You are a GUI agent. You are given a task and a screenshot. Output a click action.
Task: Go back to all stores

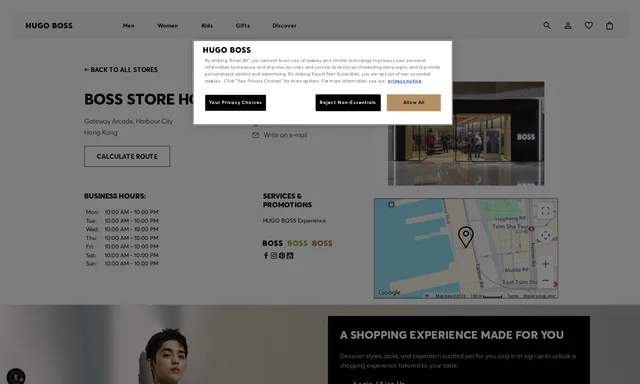tap(121, 70)
